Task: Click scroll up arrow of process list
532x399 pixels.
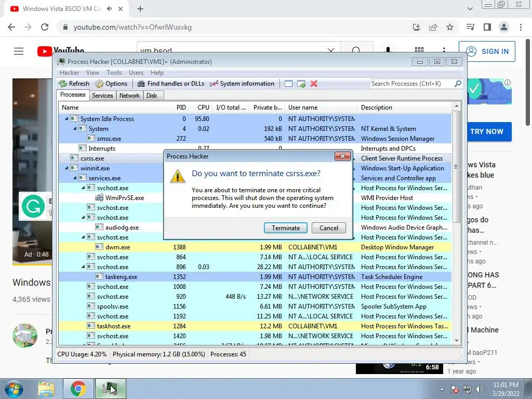Action: 457,106
